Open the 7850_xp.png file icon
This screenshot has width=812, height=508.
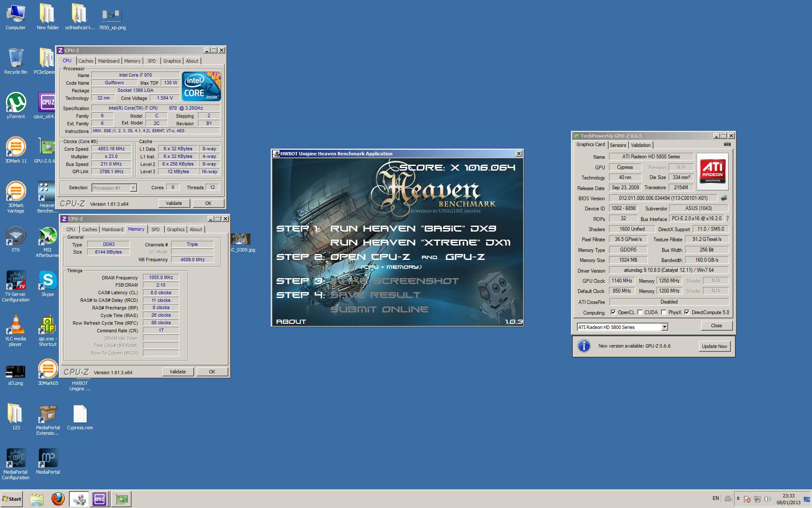coord(112,19)
